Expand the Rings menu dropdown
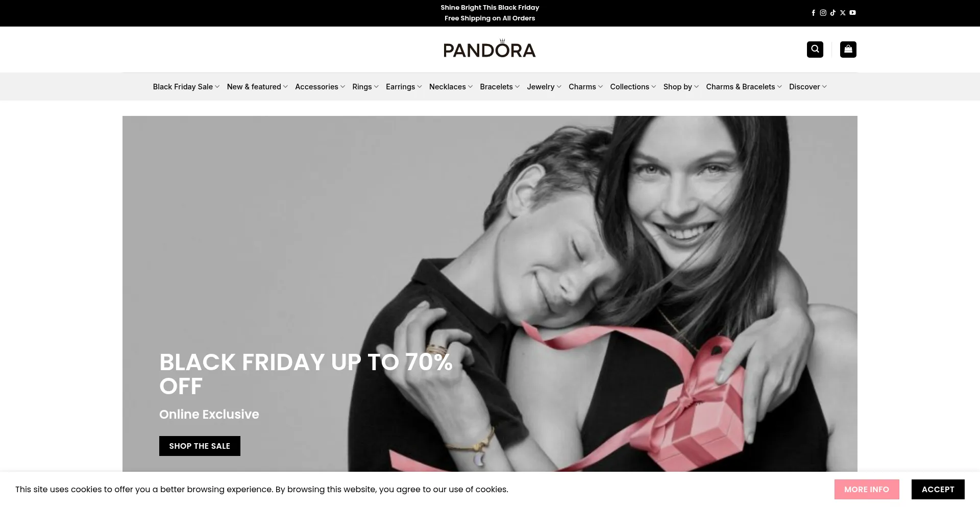 point(365,87)
